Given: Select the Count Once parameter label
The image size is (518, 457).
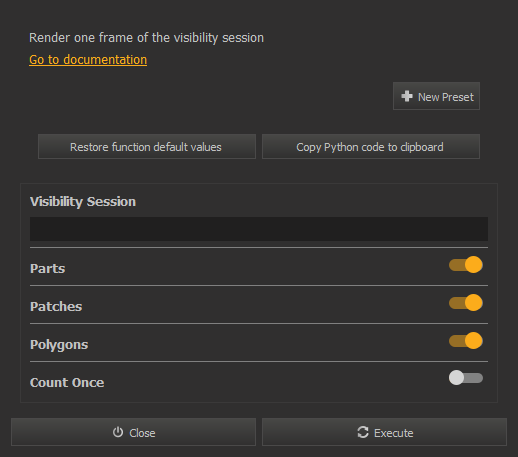Looking at the screenshot, I should (67, 383).
